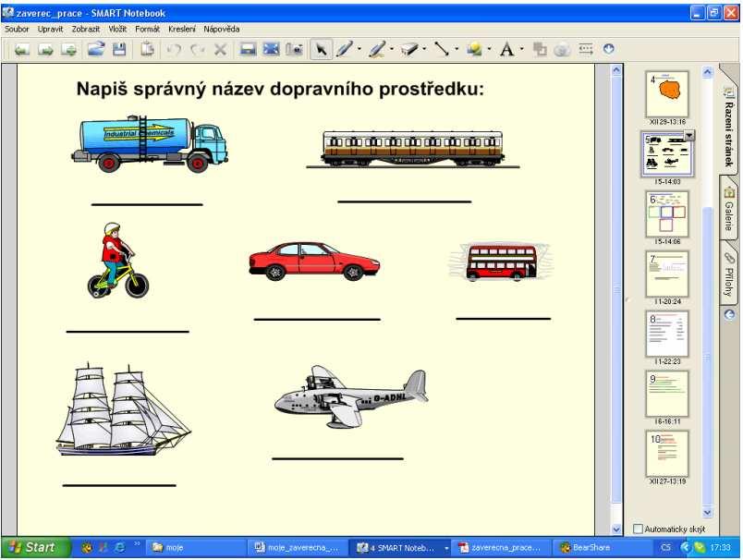Click main canvas scrollbar up arrow
Viewport: 743px width, 560px height.
tap(616, 70)
